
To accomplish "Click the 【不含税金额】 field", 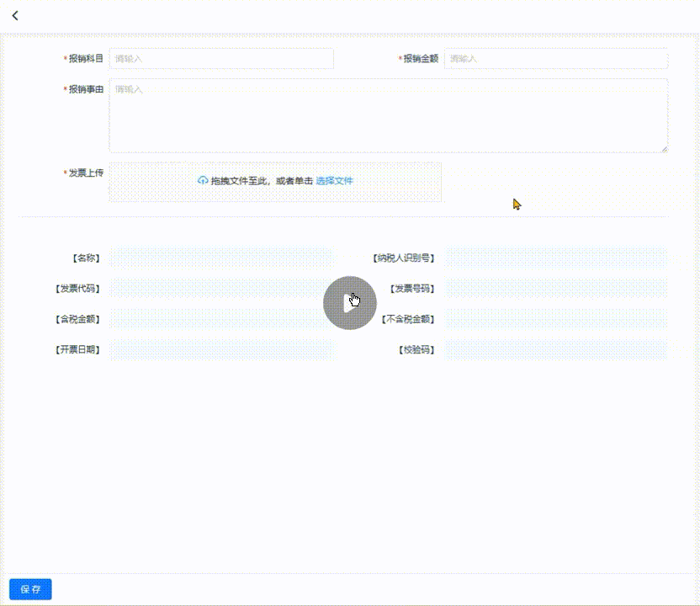I will (556, 319).
